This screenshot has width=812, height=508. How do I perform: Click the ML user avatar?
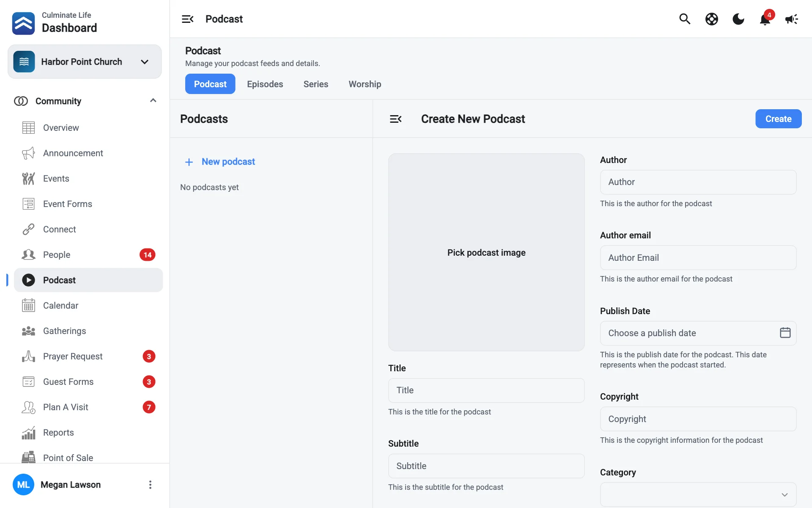point(23,485)
